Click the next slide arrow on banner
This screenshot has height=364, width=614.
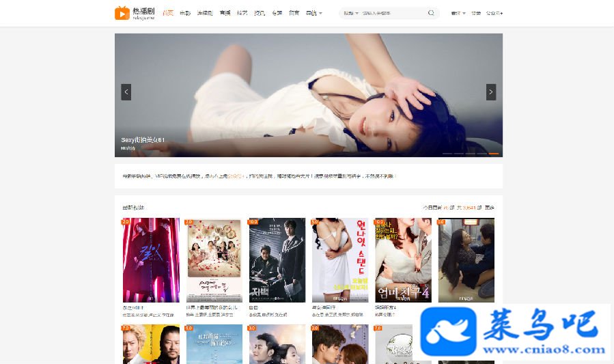(x=491, y=92)
